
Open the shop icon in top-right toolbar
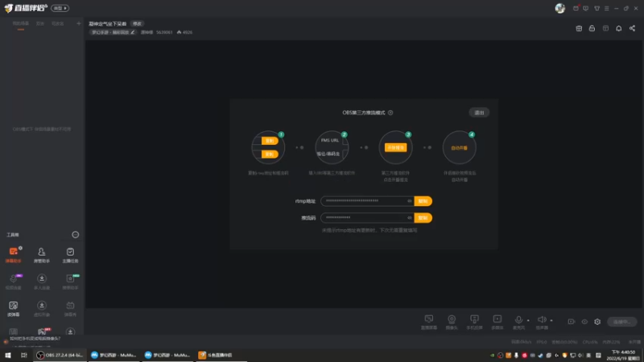579,28
